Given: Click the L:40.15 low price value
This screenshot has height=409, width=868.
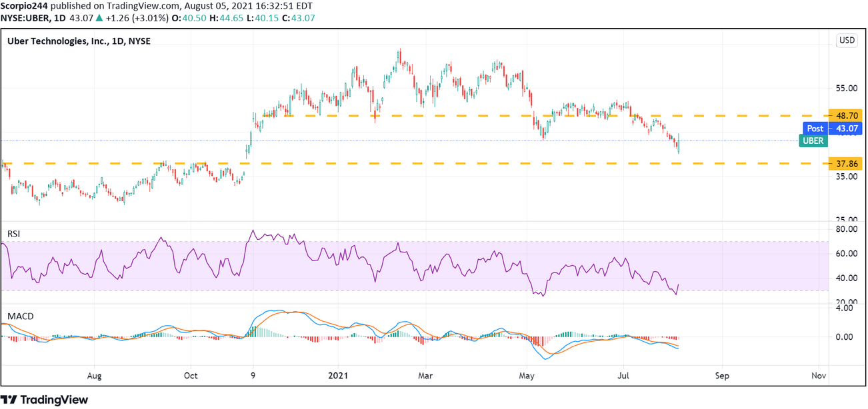Looking at the screenshot, I should coord(264,17).
